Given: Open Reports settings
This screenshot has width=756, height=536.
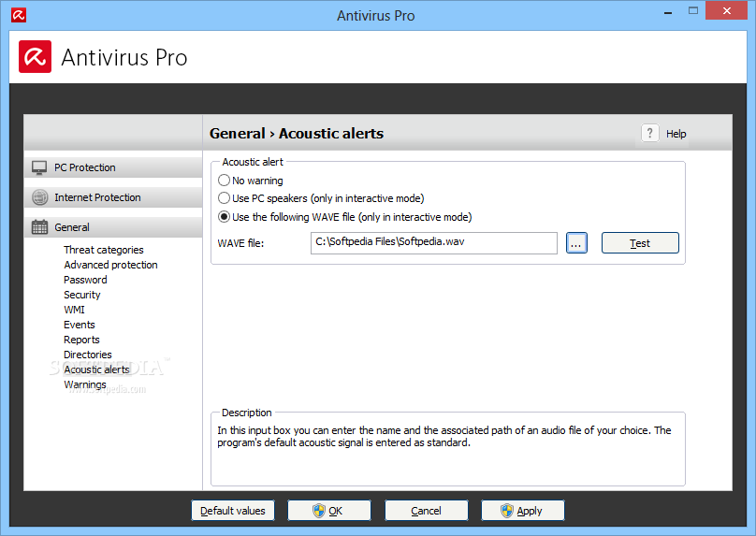Looking at the screenshot, I should (x=81, y=340).
